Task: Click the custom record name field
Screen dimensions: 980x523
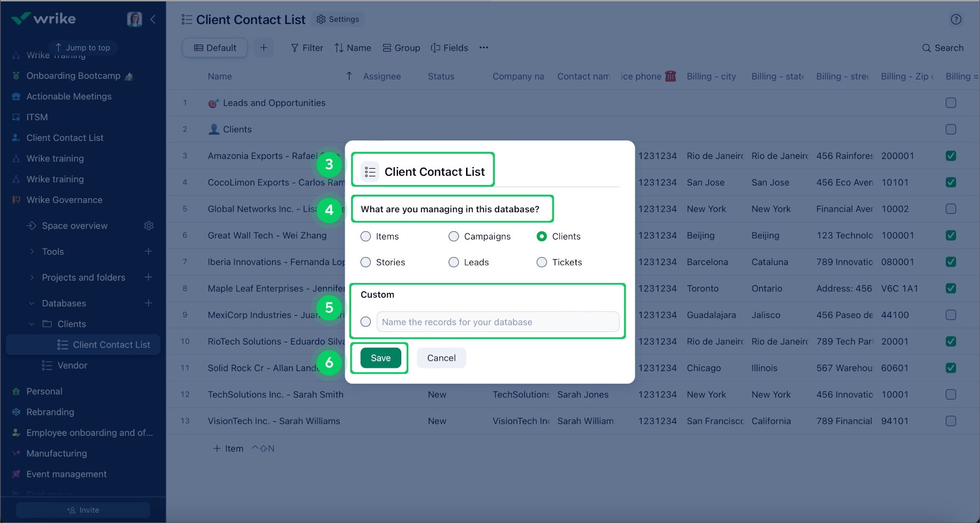Action: point(498,322)
